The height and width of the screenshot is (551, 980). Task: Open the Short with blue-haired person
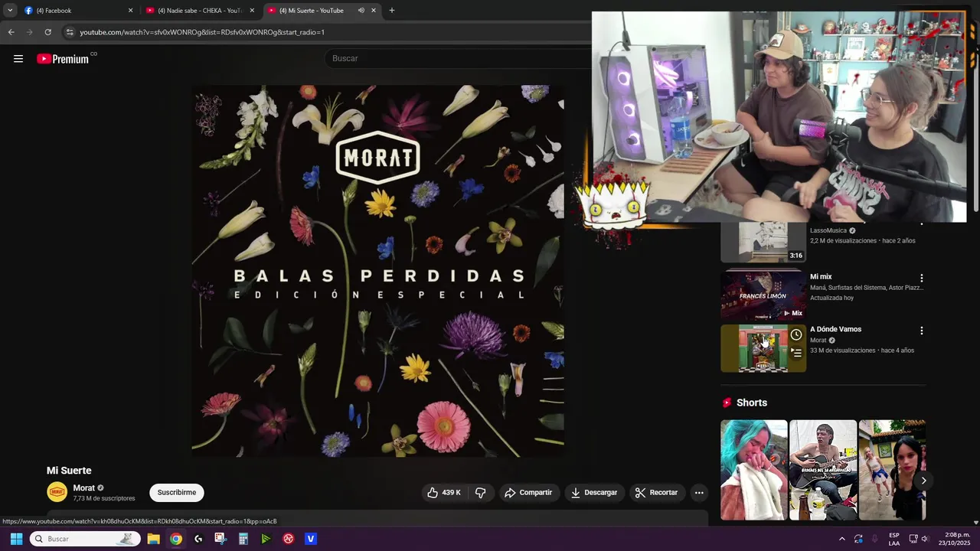(753, 470)
